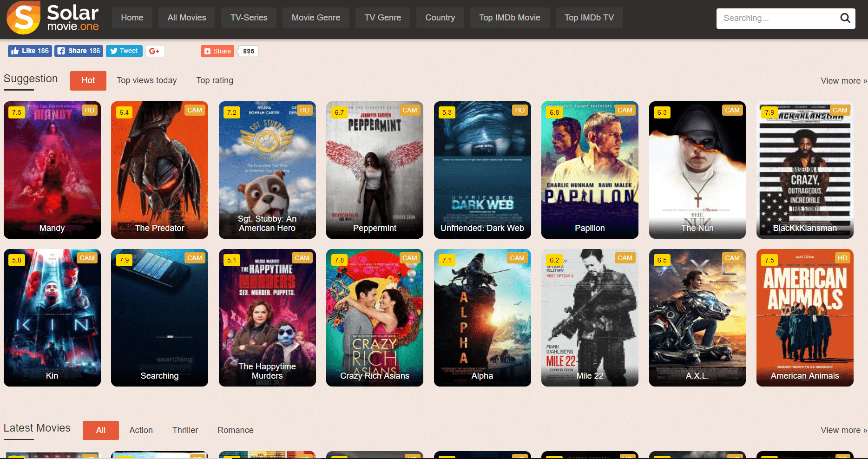The width and height of the screenshot is (868, 459).
Task: Open Crazy Rich Asians poster
Action: tap(375, 318)
